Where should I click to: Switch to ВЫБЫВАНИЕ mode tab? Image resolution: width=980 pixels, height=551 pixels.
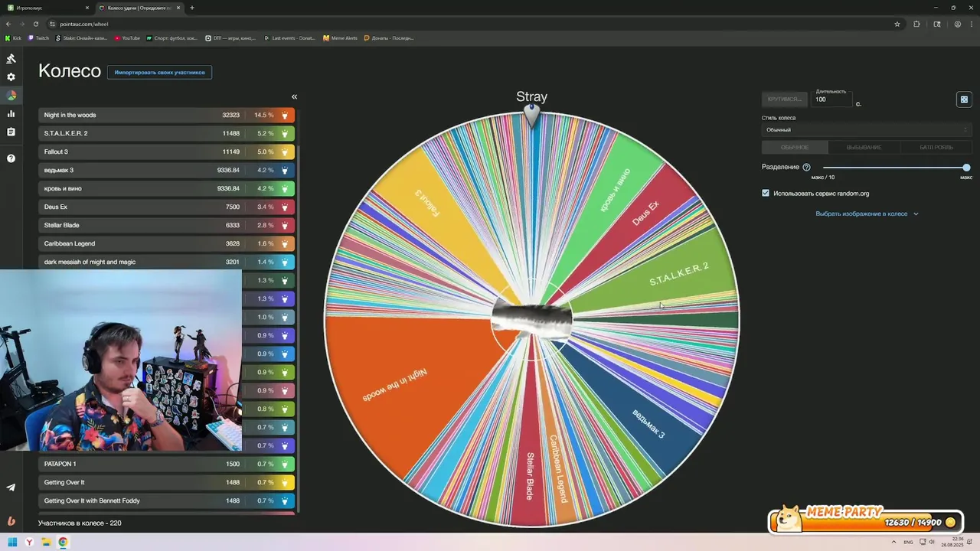pyautogui.click(x=864, y=147)
